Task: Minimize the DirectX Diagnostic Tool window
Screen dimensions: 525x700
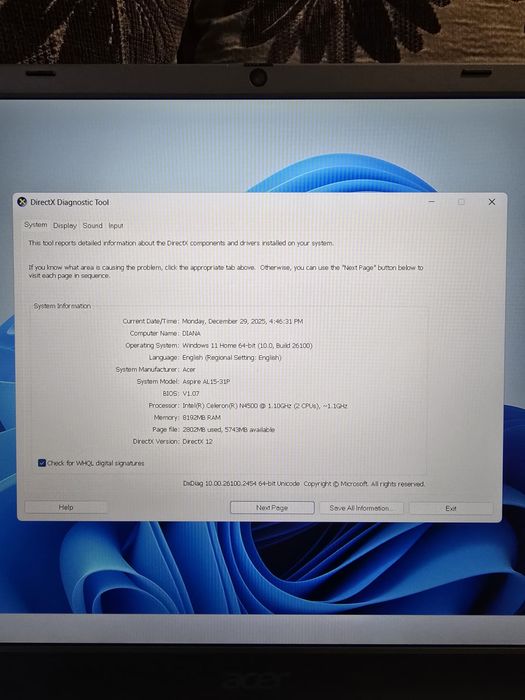Action: tap(431, 202)
